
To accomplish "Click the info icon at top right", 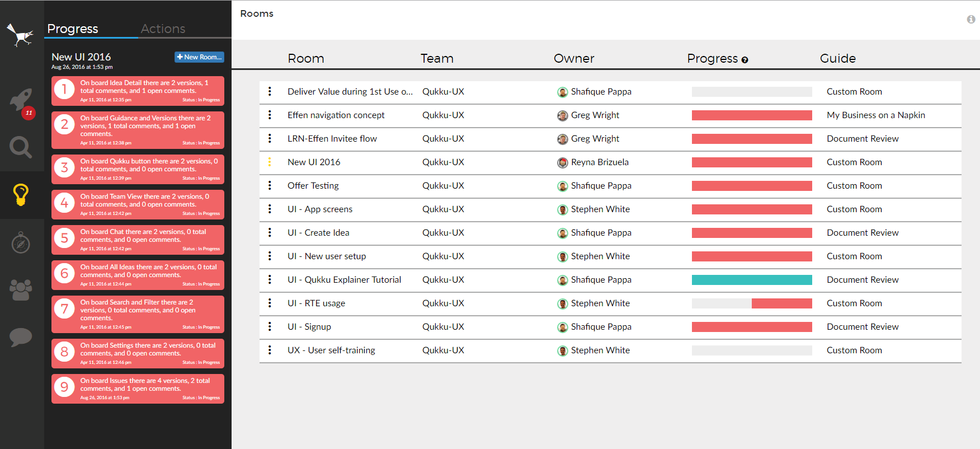I will pos(971,19).
